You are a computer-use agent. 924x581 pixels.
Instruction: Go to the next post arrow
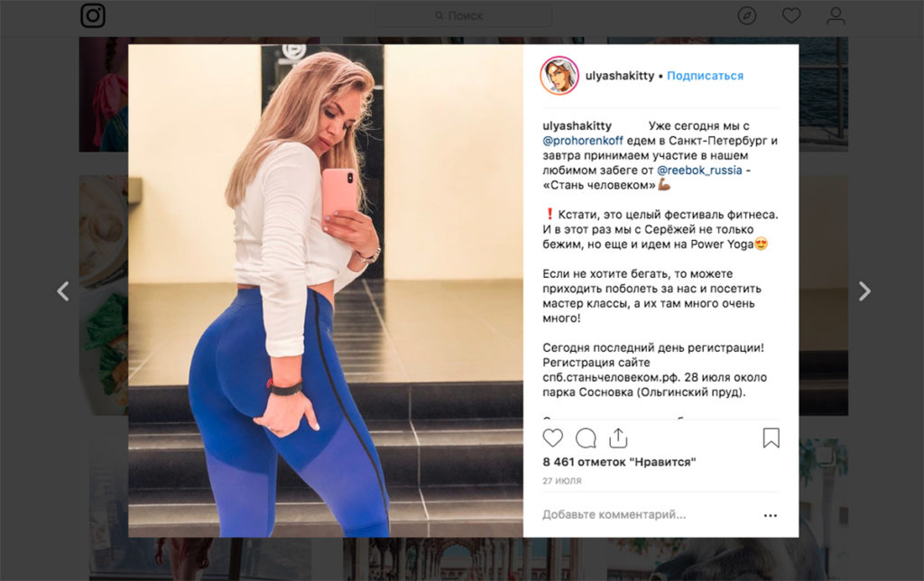tap(864, 291)
